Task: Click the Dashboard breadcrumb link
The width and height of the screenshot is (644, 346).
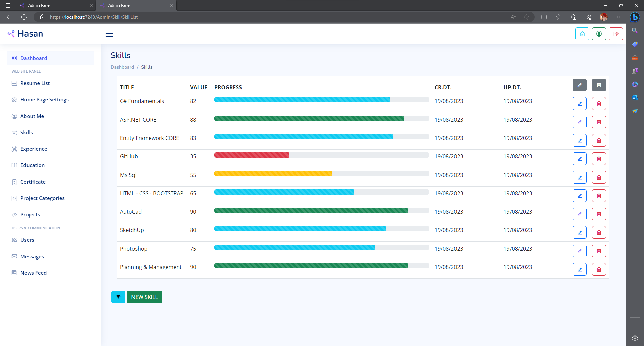Action: click(x=122, y=67)
